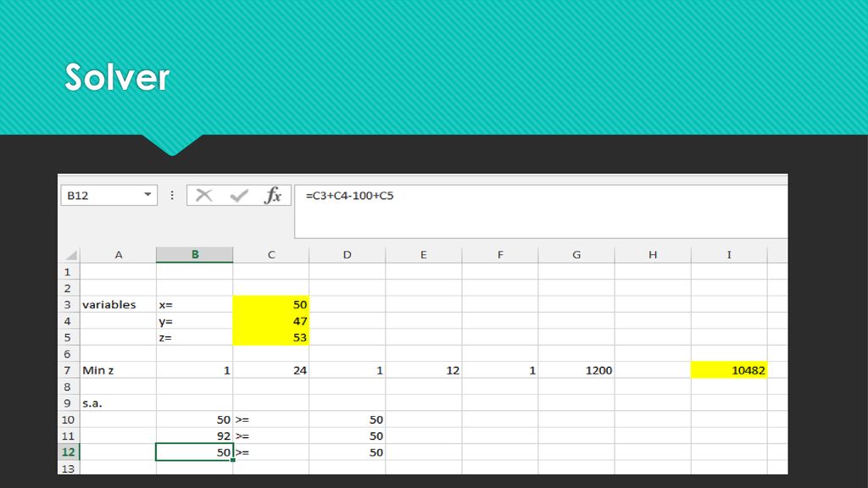
Task: Select row 11 header
Action: click(x=68, y=436)
